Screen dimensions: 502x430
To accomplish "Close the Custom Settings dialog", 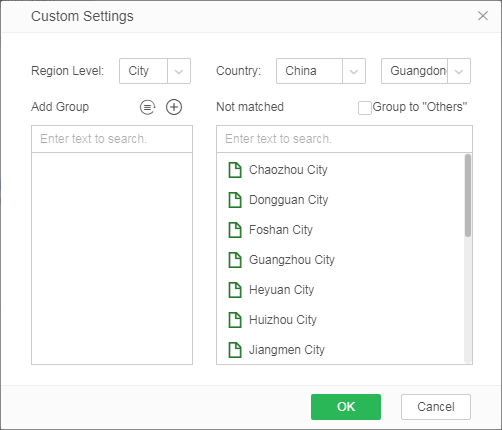I will 483,16.
